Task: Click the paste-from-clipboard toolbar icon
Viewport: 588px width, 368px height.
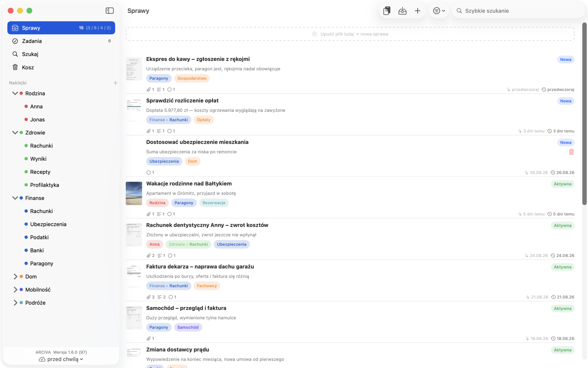Action: click(x=387, y=11)
